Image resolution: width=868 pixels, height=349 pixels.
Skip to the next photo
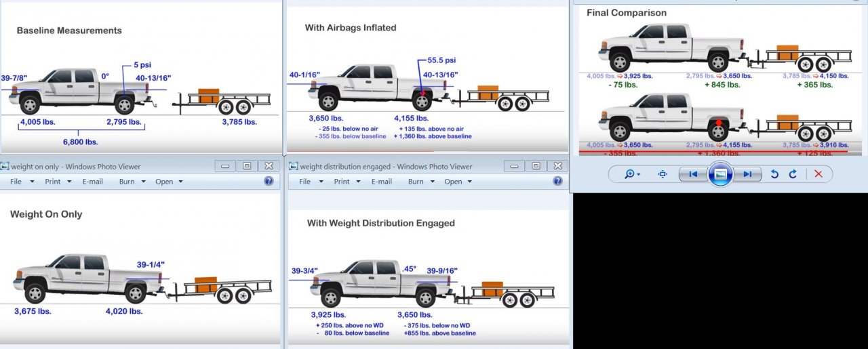747,174
